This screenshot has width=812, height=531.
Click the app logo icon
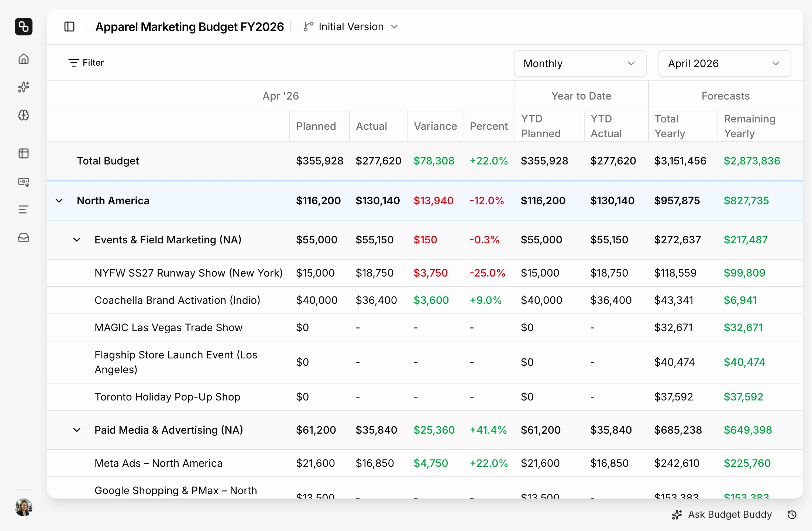click(x=24, y=27)
